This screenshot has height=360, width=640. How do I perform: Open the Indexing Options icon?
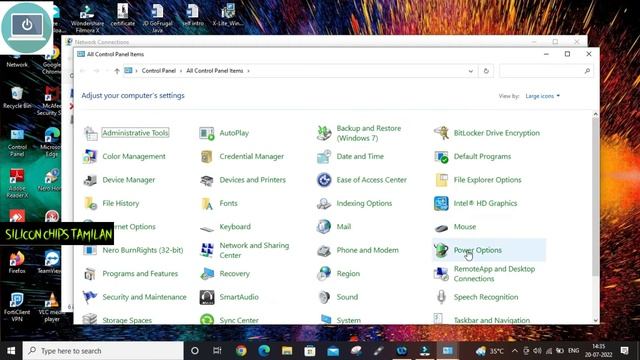coord(324,203)
